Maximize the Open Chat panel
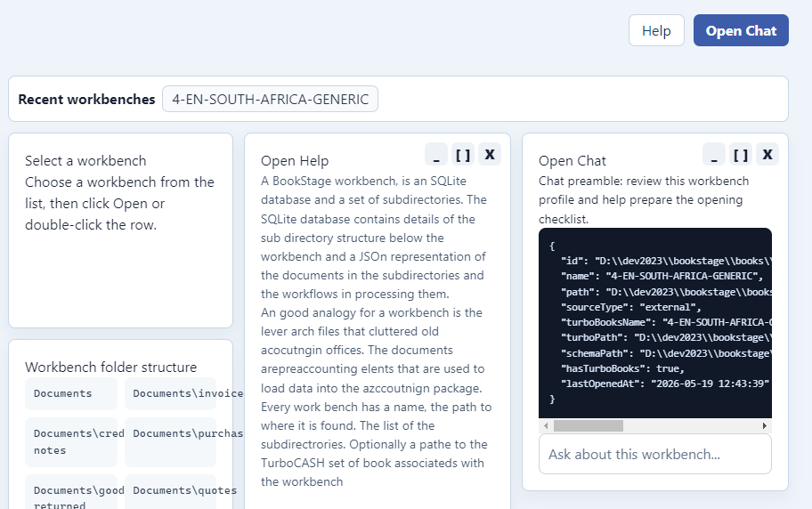This screenshot has width=812, height=509. (741, 154)
